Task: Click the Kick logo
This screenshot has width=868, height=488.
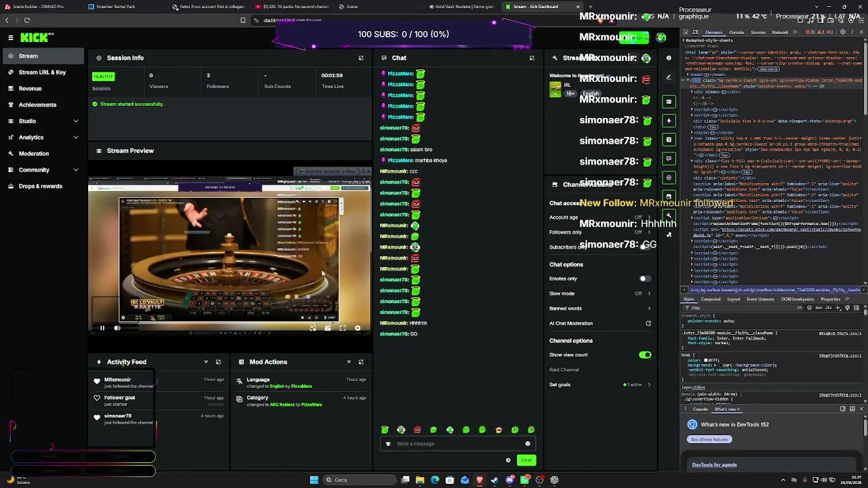Action: (37, 38)
